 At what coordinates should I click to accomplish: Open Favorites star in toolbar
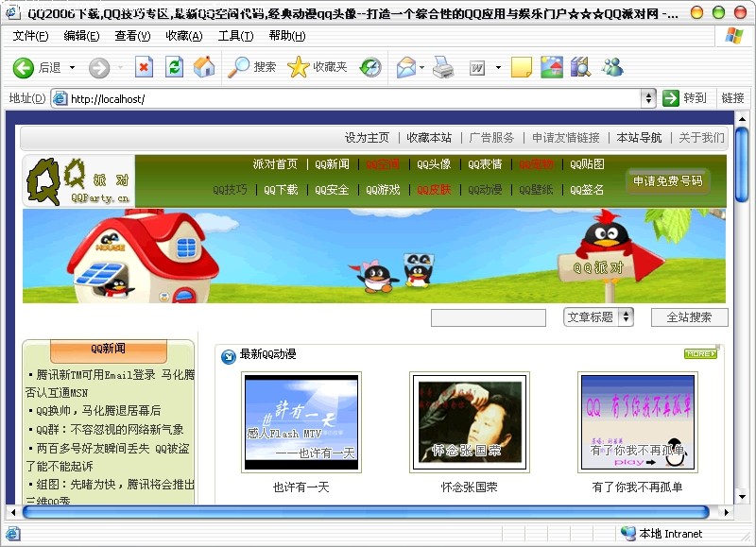pos(299,67)
